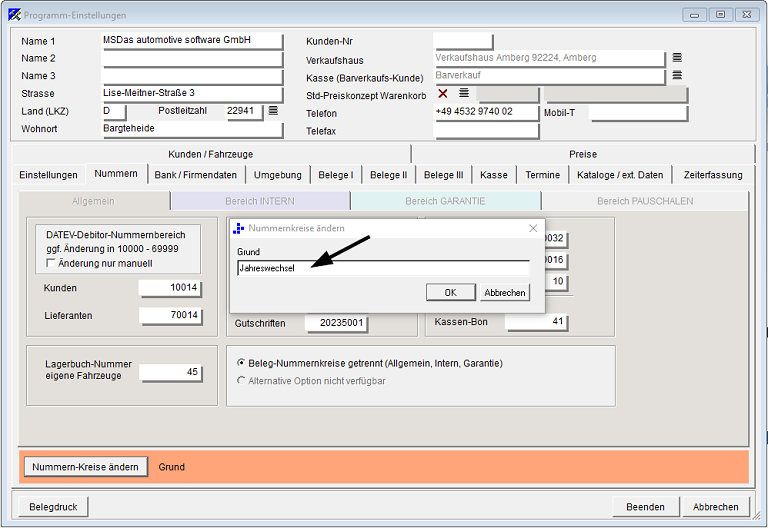Click the Gutschriften field 20235001
Viewport: 768px width, 528px height.
[x=336, y=323]
